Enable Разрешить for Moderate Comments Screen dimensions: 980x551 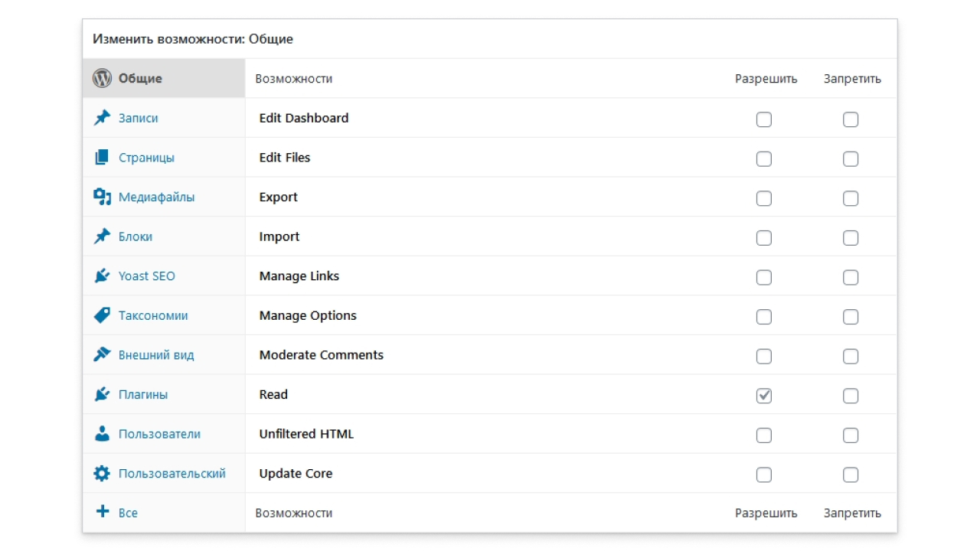tap(764, 356)
